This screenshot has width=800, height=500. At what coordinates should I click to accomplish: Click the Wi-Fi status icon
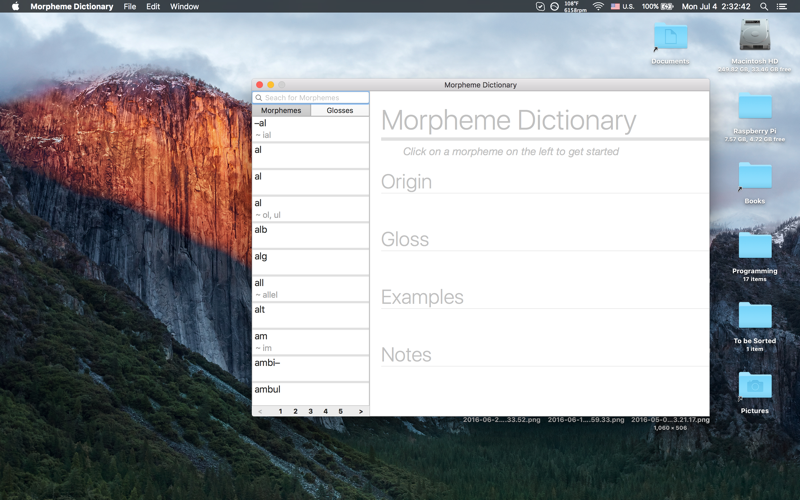coord(598,7)
